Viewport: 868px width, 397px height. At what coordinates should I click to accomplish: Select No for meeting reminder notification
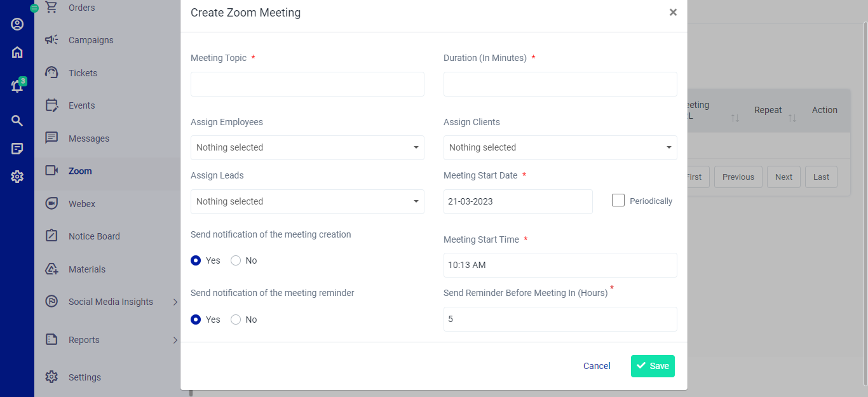236,320
